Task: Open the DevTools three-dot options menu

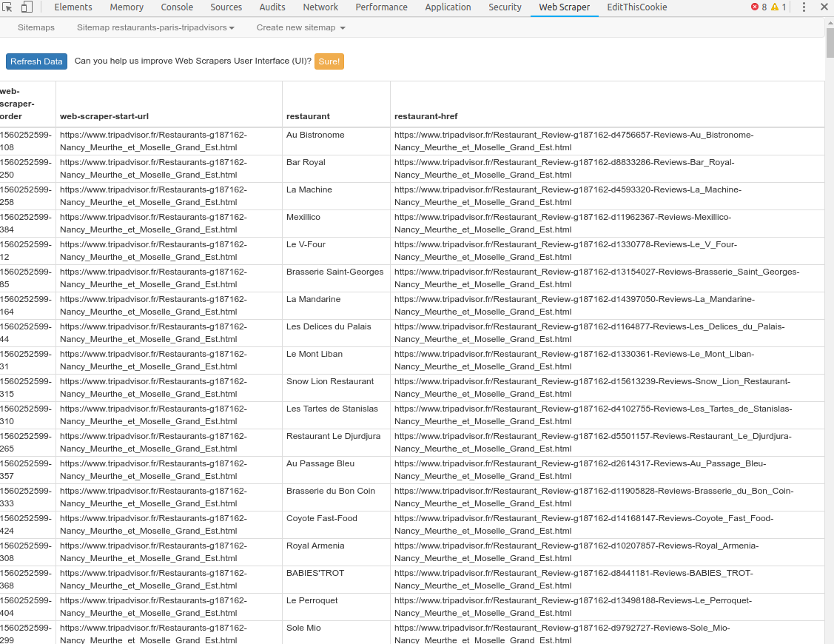Action: coord(804,7)
